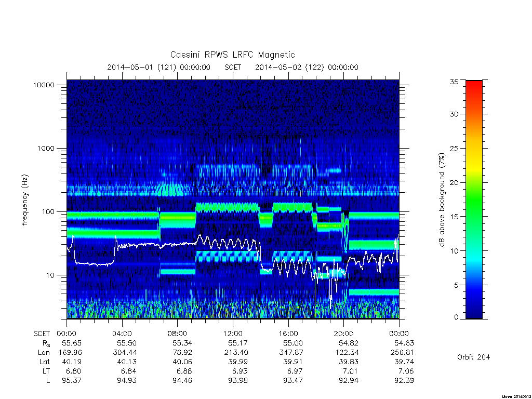Click the Rs value 55.65
This screenshot has width=532, height=399.
pos(72,343)
